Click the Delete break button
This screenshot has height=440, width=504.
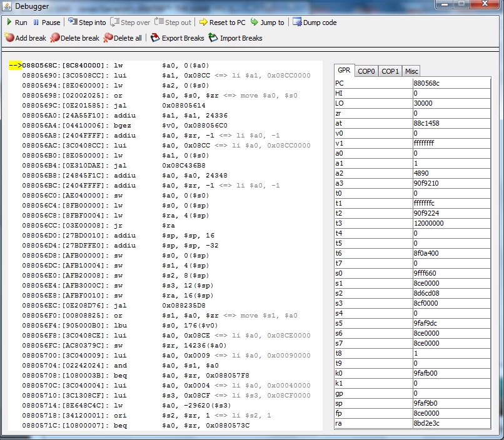pos(74,38)
